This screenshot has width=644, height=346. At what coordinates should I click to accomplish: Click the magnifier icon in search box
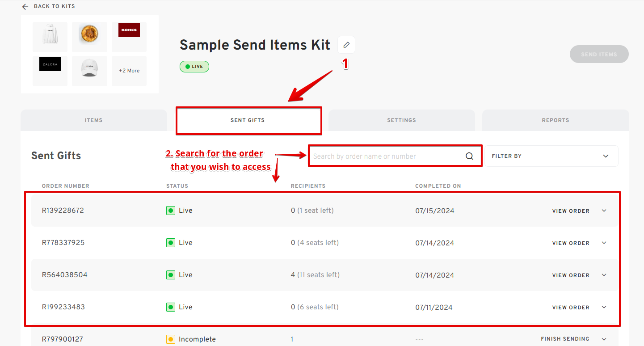tap(469, 156)
